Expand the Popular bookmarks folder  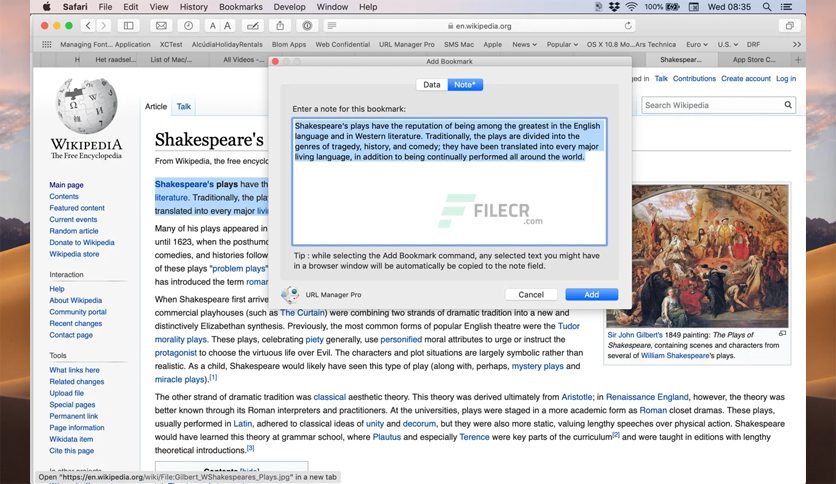[x=562, y=44]
